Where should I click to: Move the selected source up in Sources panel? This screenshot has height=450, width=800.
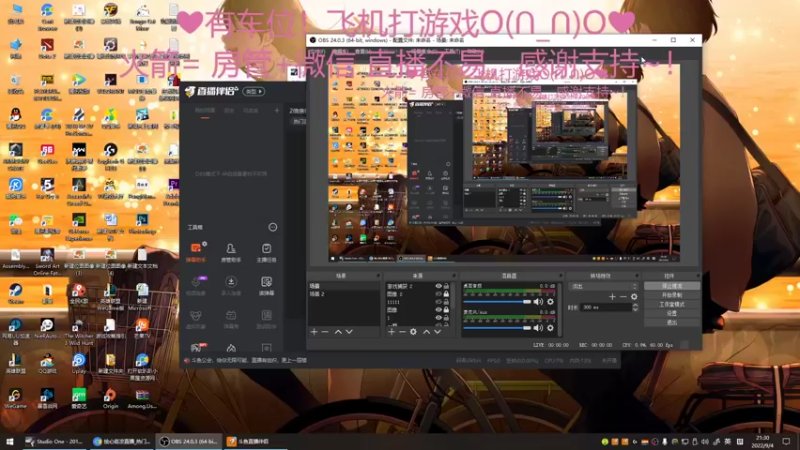(x=427, y=332)
